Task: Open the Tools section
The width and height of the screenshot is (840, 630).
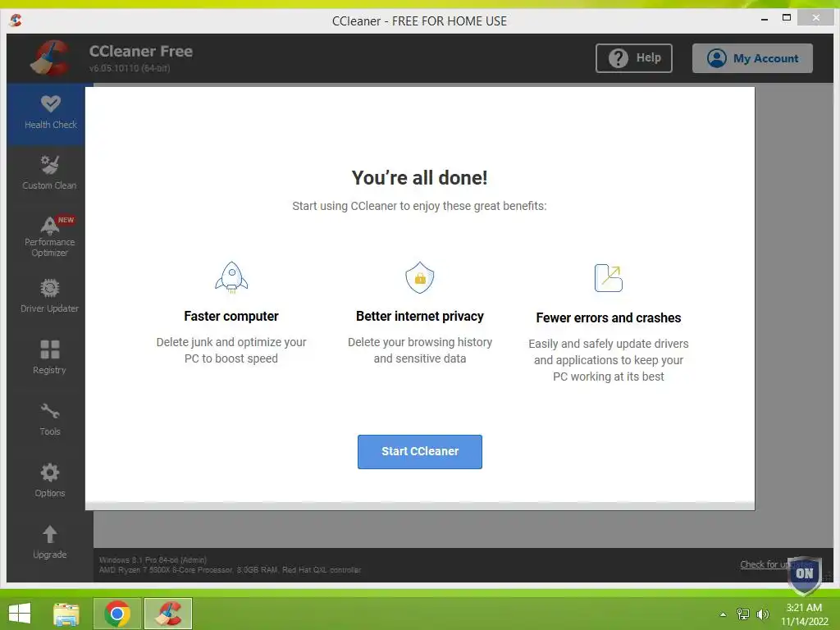Action: [50, 420]
